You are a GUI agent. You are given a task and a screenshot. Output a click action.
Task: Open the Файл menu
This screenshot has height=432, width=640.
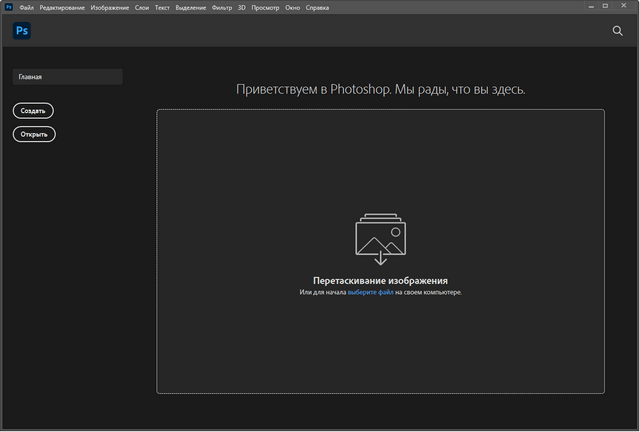27,8
